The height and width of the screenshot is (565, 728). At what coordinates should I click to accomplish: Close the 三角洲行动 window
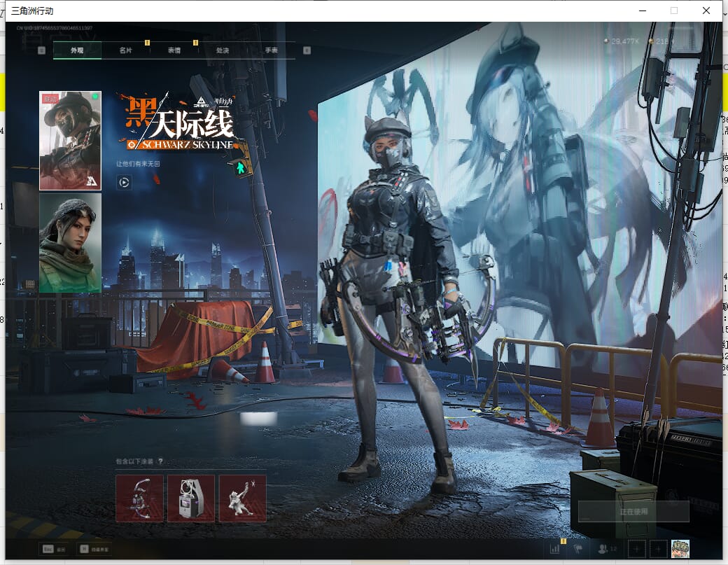point(706,11)
